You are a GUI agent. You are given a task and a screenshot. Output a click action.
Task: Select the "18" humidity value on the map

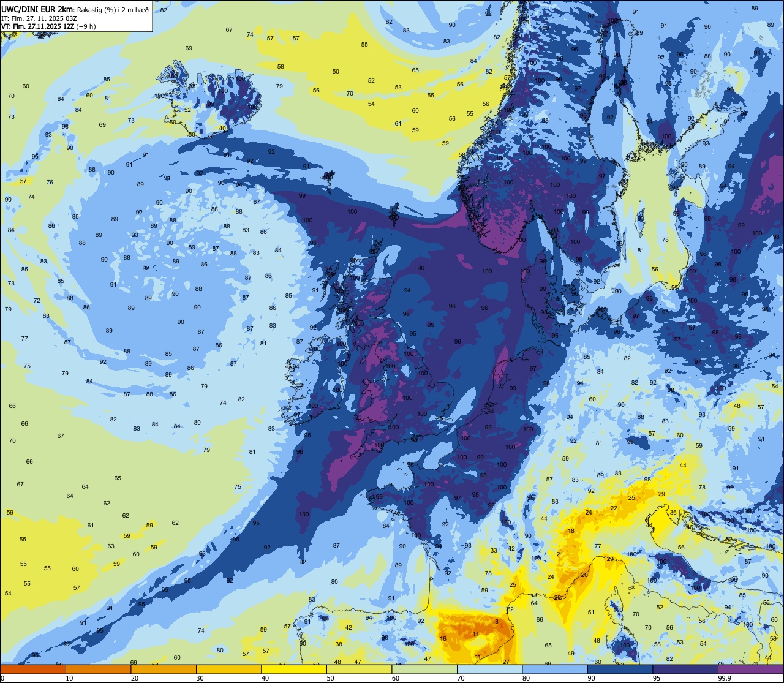571,531
